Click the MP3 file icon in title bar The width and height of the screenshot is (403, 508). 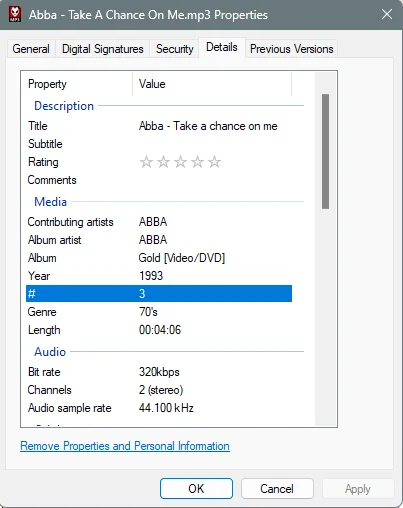pyautogui.click(x=15, y=14)
